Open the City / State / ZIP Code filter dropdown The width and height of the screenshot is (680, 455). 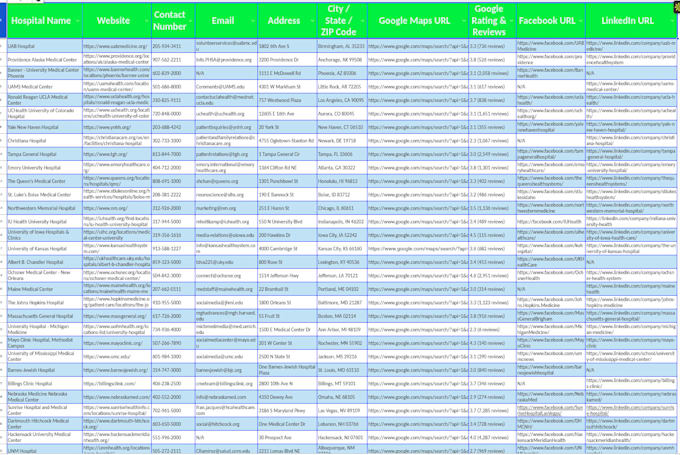pos(363,21)
